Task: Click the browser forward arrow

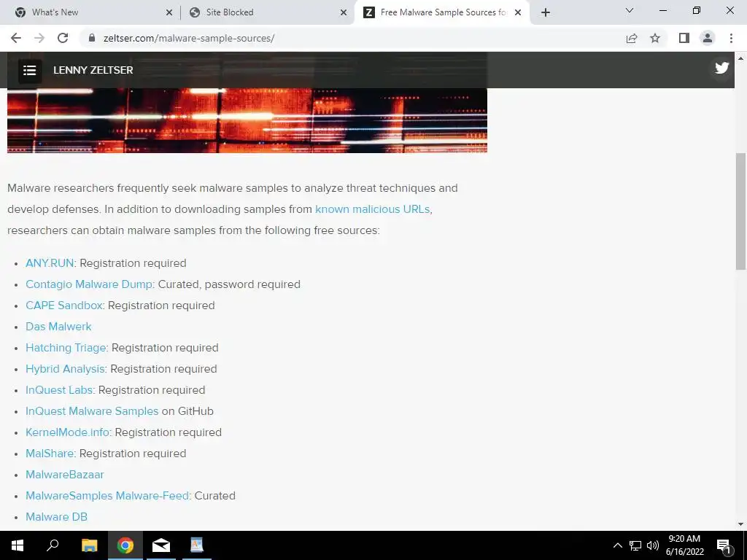Action: (x=39, y=38)
